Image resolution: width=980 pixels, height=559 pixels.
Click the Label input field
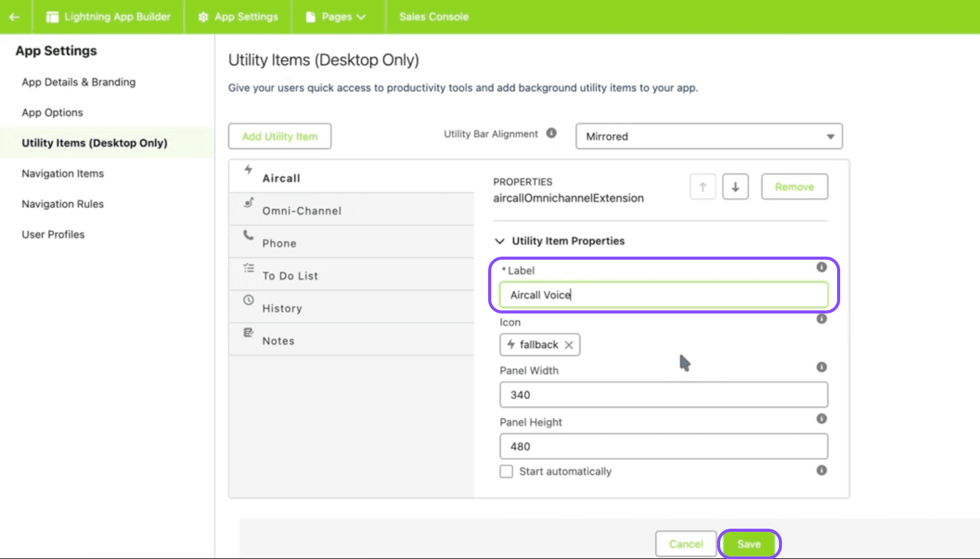pyautogui.click(x=664, y=295)
